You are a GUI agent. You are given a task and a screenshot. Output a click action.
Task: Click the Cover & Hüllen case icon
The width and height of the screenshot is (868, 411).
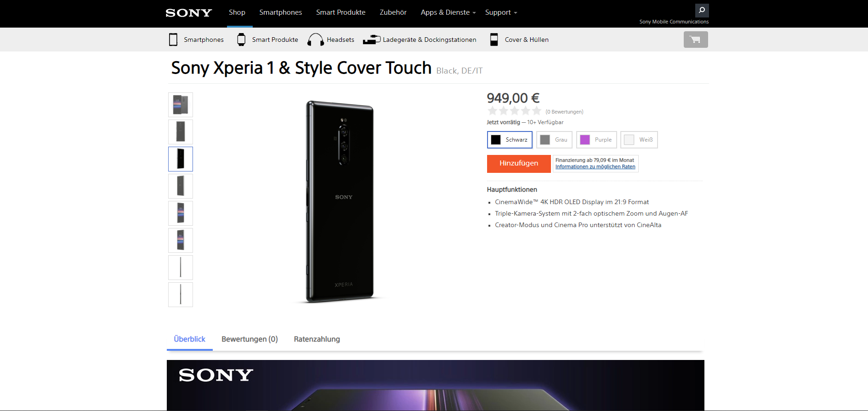[494, 40]
